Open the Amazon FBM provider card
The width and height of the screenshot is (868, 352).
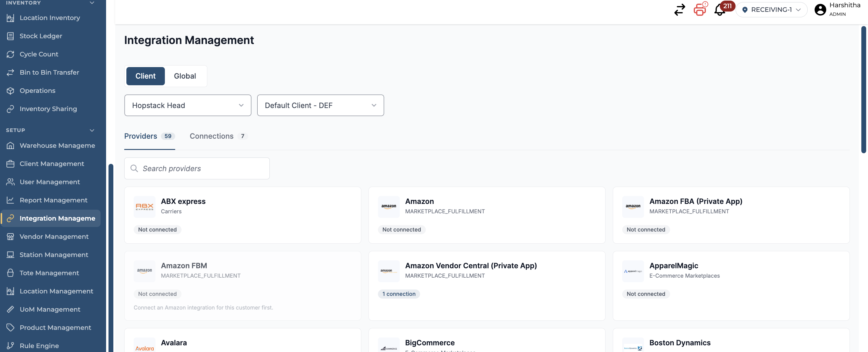[x=242, y=286]
